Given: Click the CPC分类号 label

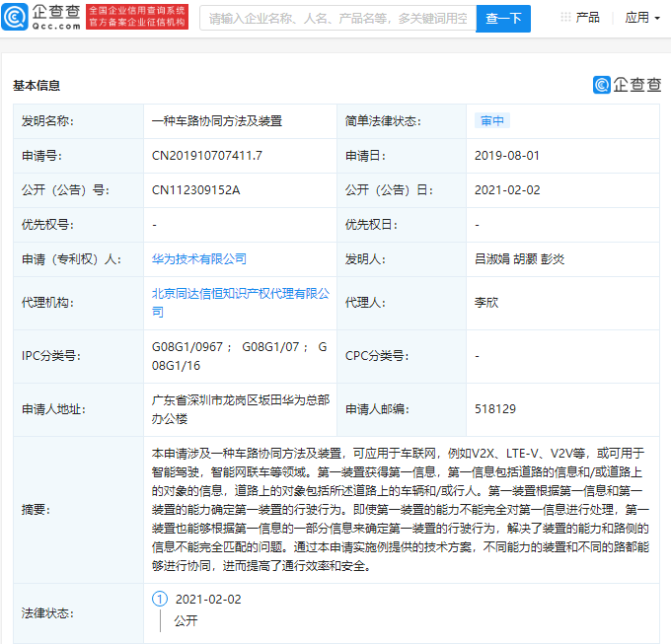Looking at the screenshot, I should tap(377, 356).
